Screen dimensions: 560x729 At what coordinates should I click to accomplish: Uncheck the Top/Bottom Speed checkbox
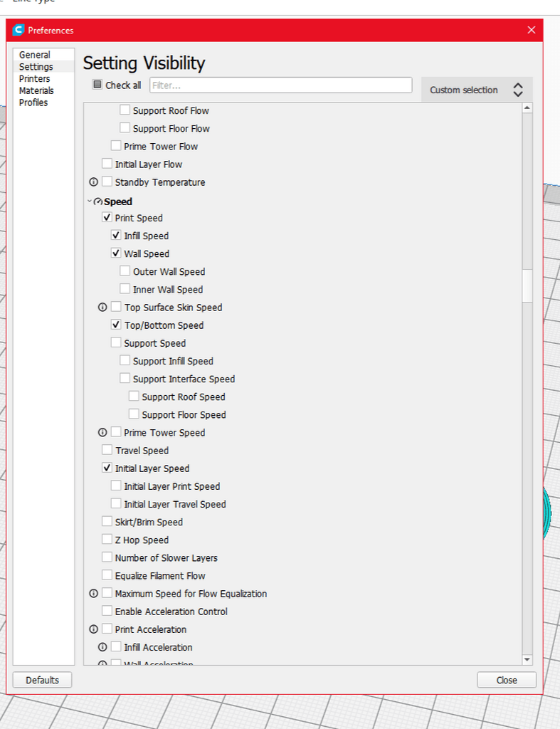(116, 325)
